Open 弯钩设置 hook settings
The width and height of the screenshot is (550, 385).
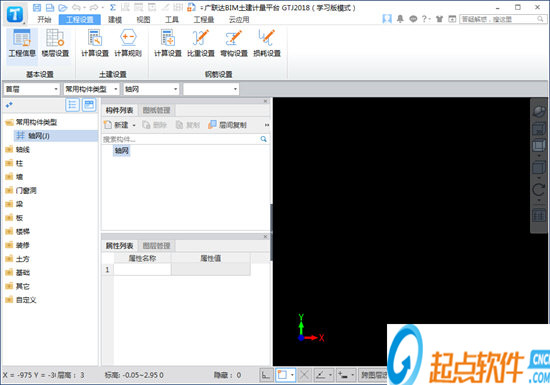pos(234,43)
